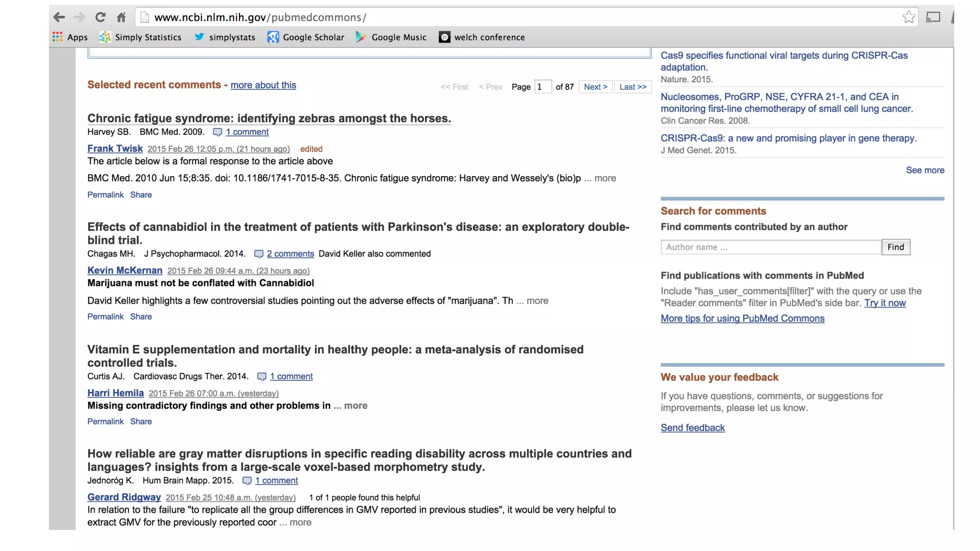980x551 pixels.
Task: Go to Next page of comments
Action: [595, 87]
